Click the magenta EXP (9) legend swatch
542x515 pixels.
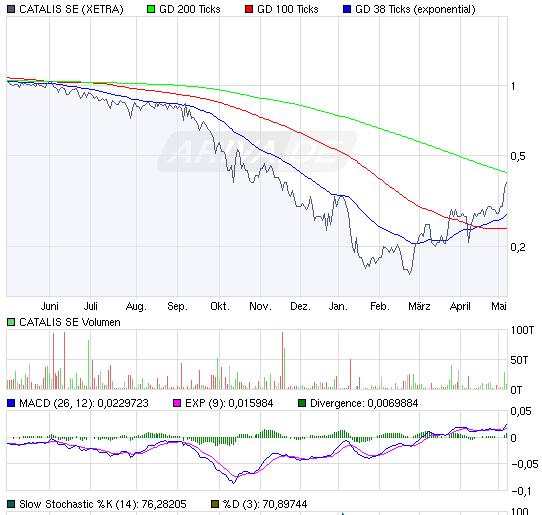[177, 403]
